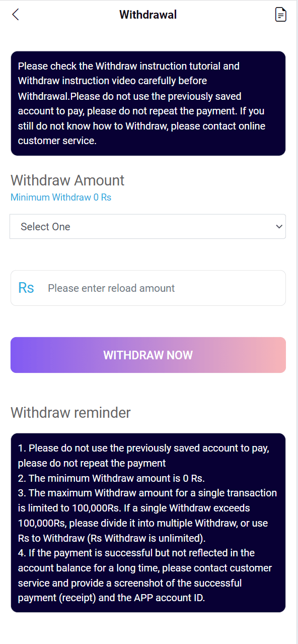
Task: Click reminder item 1 about saved account
Action: 143,455
